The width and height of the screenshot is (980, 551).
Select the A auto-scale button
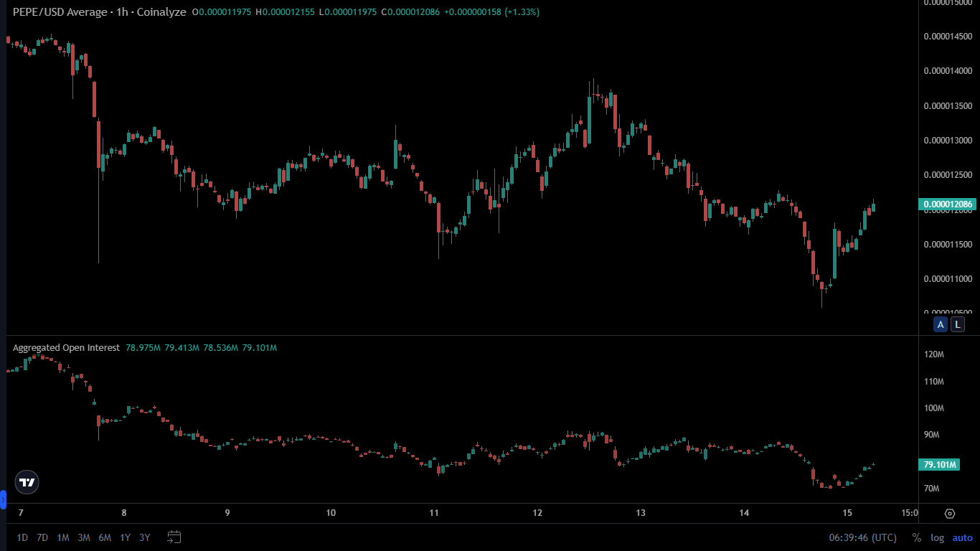pos(941,324)
